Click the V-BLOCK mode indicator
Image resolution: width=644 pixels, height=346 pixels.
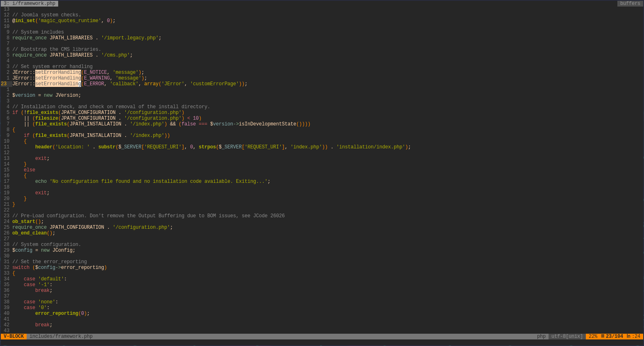click(14, 336)
